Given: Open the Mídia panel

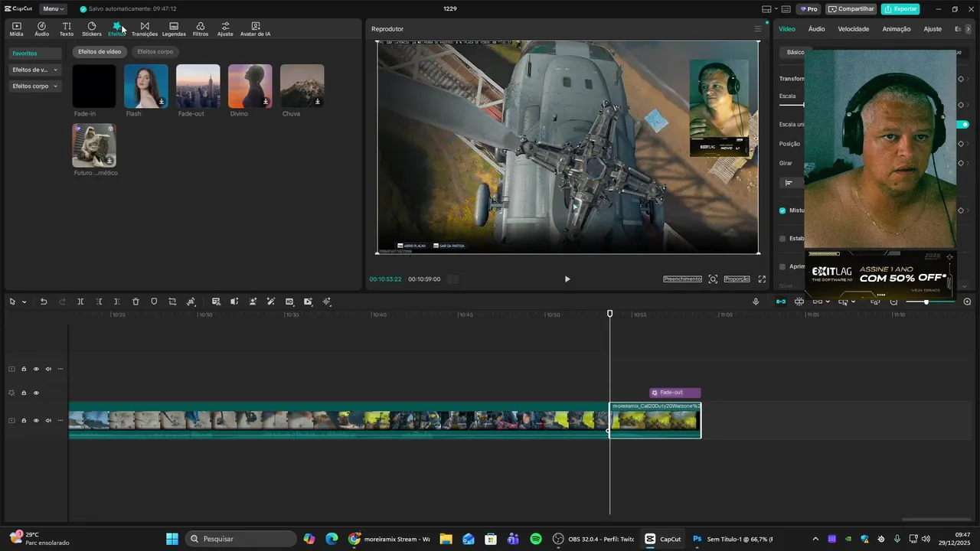Looking at the screenshot, I should (16, 29).
